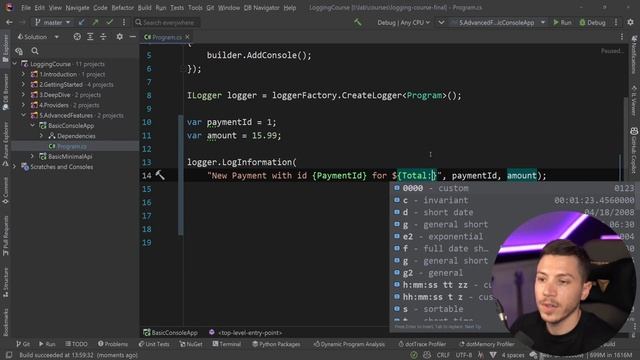The image size is (640, 360).
Task: Click the expand all icon in Solution panel
Action: tap(90, 37)
